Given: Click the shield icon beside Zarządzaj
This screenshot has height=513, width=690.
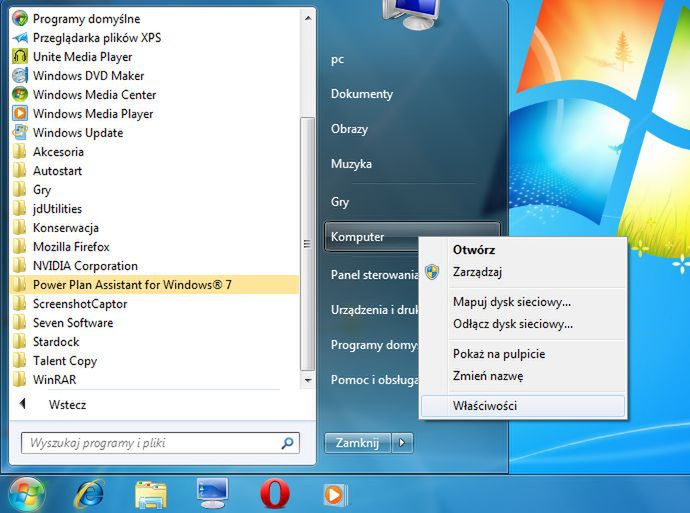Looking at the screenshot, I should point(432,272).
